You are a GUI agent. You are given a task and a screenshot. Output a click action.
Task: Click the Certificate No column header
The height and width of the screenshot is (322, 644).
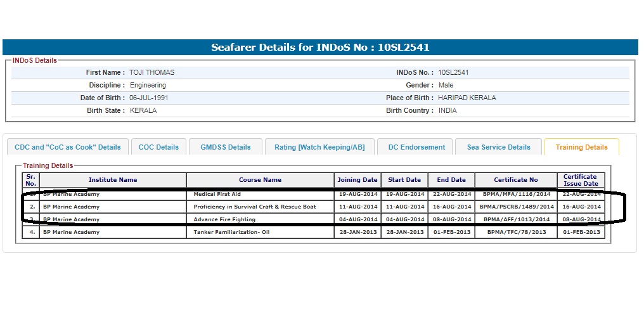coord(516,180)
